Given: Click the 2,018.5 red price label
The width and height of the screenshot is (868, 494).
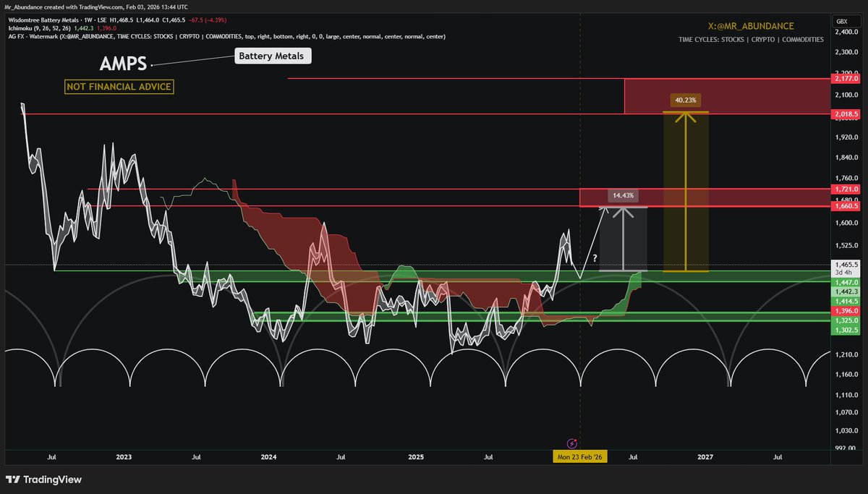Looking at the screenshot, I should [845, 114].
